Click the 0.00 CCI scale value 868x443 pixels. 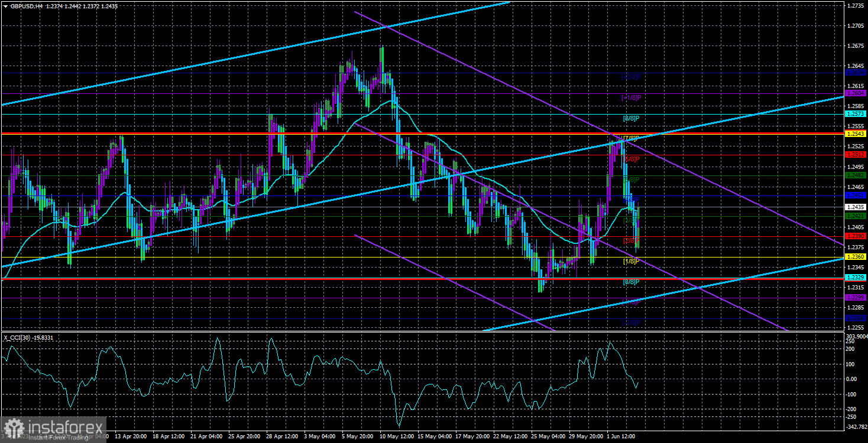(851, 379)
